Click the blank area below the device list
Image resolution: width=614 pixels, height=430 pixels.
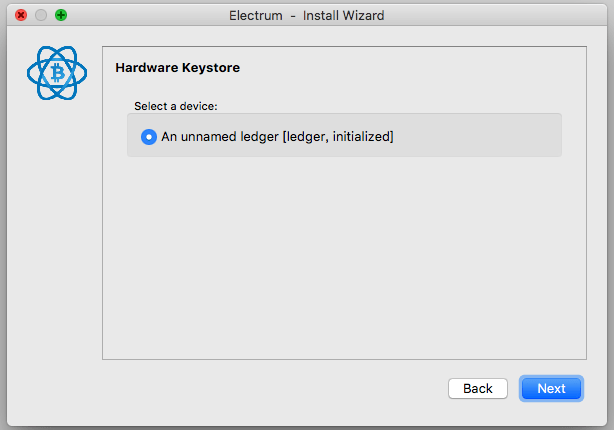[x=343, y=260]
